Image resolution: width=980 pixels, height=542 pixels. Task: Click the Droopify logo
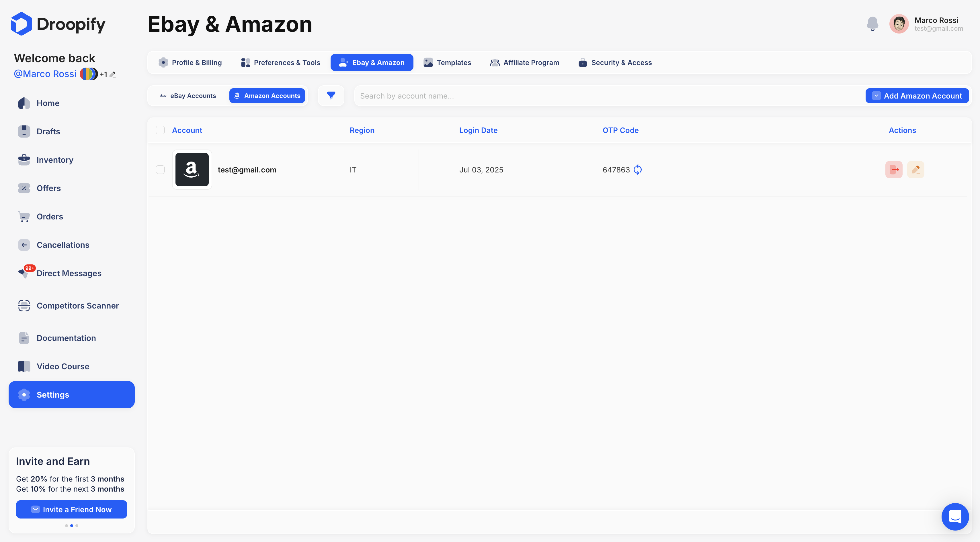[58, 24]
